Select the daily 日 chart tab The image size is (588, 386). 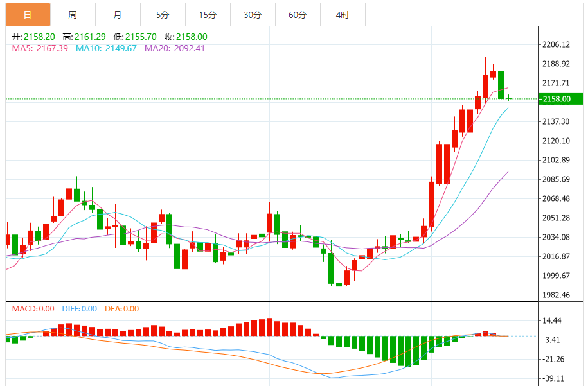tap(28, 15)
